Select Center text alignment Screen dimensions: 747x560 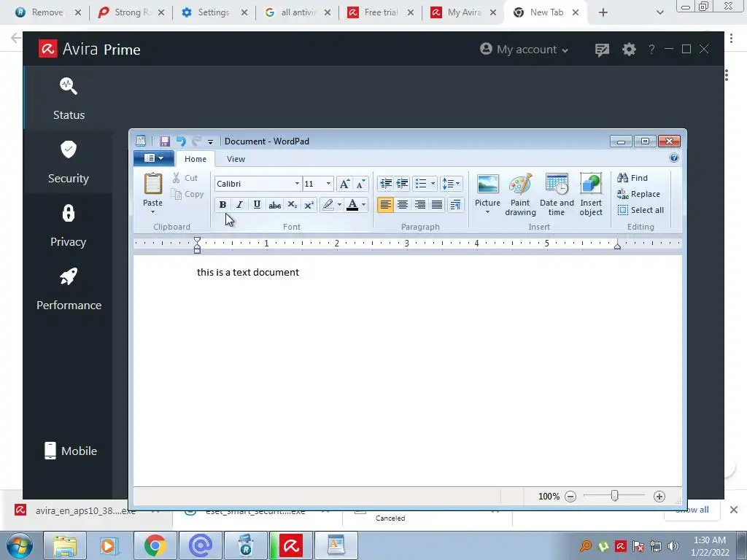403,205
